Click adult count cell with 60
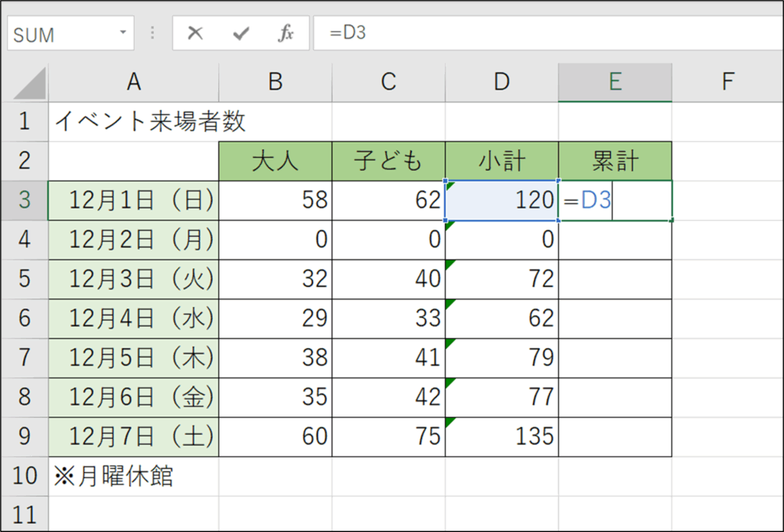784x532 pixels. point(276,436)
